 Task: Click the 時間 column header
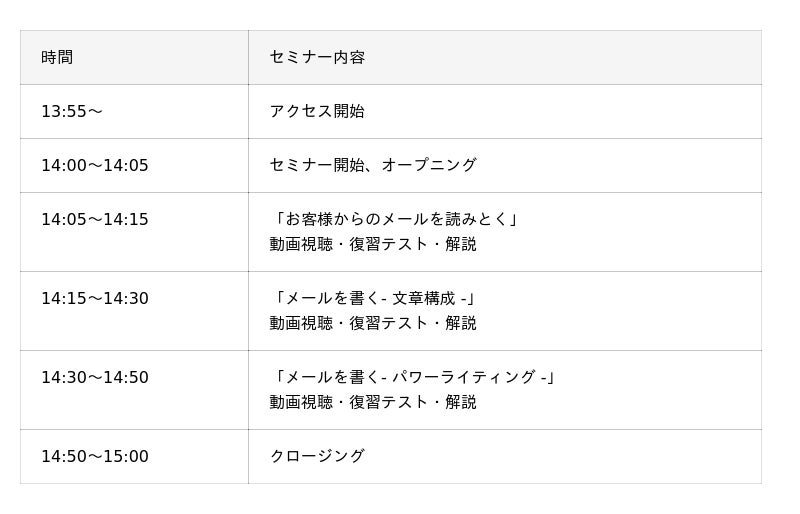(57, 57)
